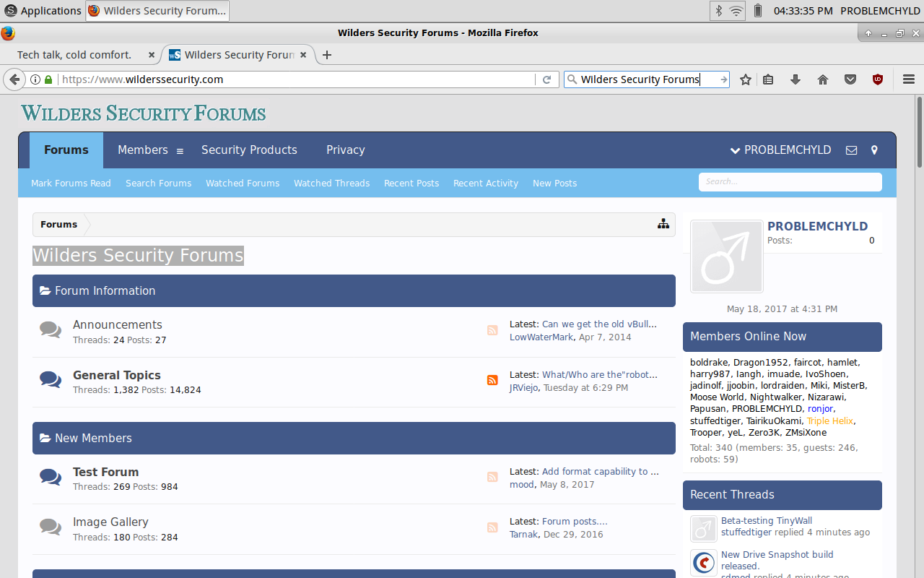Open member Triple Helix profile
The image size is (924, 578).
tap(830, 420)
